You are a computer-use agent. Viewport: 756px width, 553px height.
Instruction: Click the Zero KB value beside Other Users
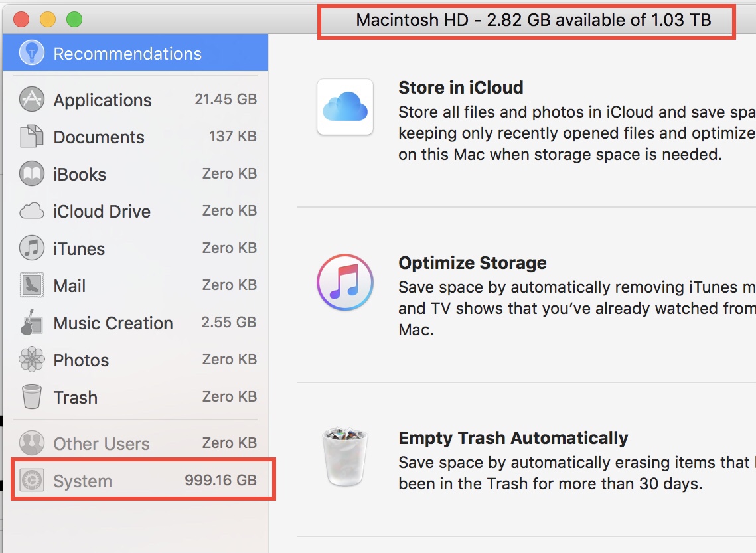230,443
